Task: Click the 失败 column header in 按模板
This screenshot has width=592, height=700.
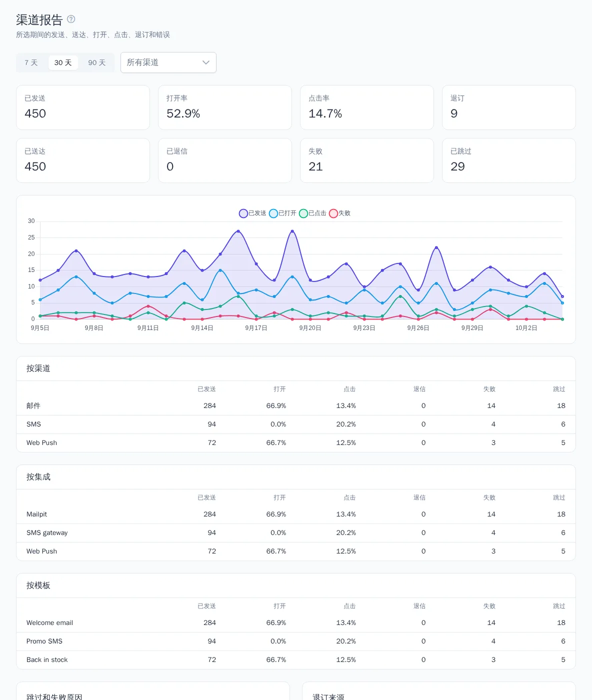Action: point(489,606)
